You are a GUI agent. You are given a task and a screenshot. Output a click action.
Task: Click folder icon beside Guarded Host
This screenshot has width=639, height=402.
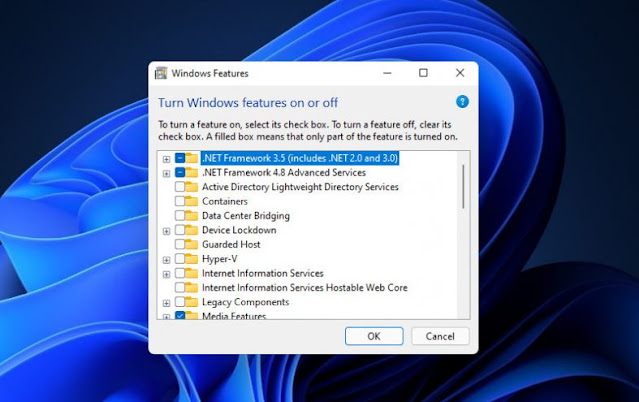[x=192, y=245]
